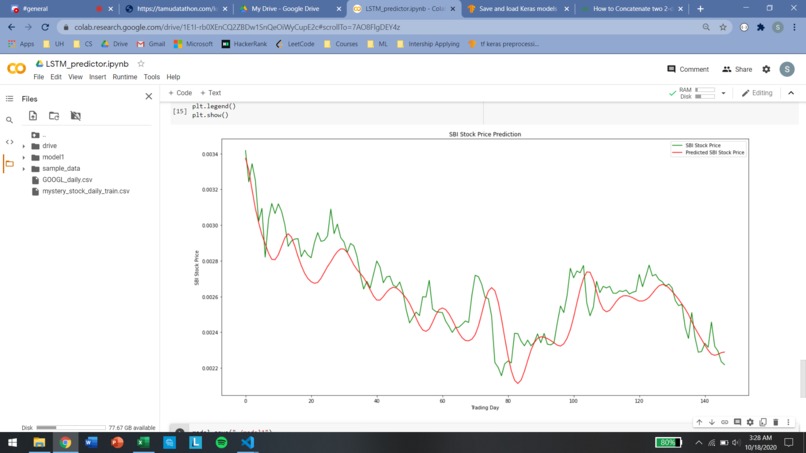806x453 pixels.
Task: Open the find and replace sidebar icon
Action: tap(9, 120)
